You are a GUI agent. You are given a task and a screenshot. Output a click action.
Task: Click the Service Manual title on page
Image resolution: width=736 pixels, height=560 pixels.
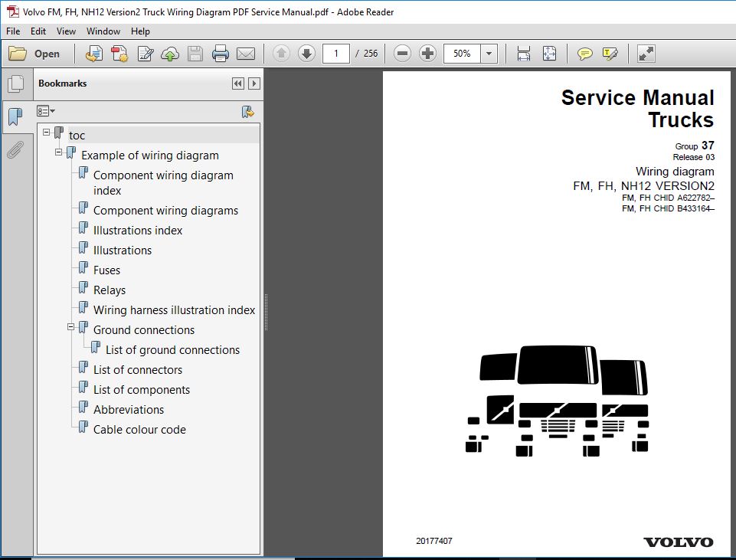[x=637, y=98]
